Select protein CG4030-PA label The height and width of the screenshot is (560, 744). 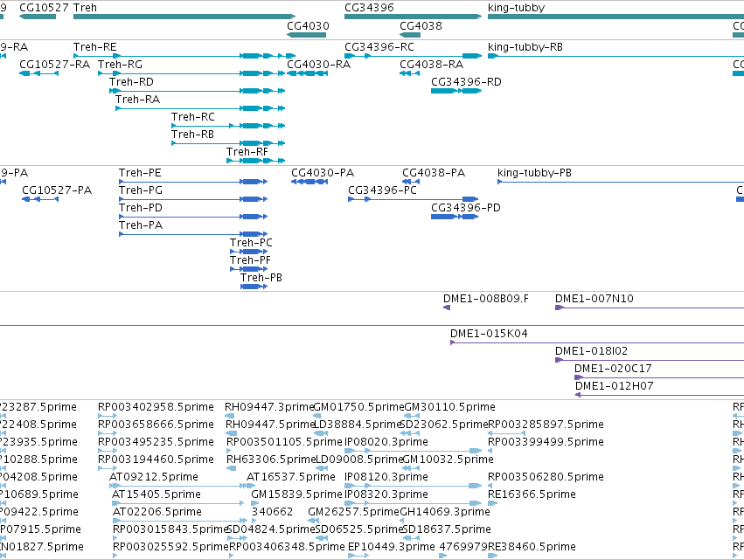coord(323,173)
